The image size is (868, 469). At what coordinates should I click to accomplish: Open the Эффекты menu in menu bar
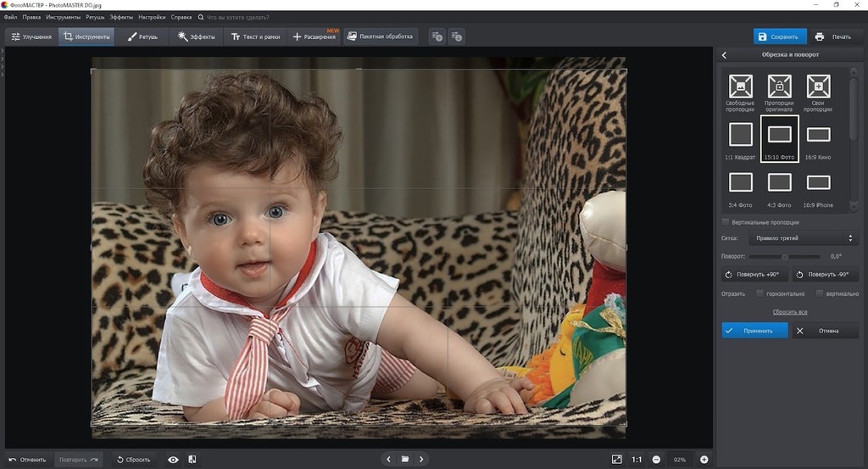121,17
